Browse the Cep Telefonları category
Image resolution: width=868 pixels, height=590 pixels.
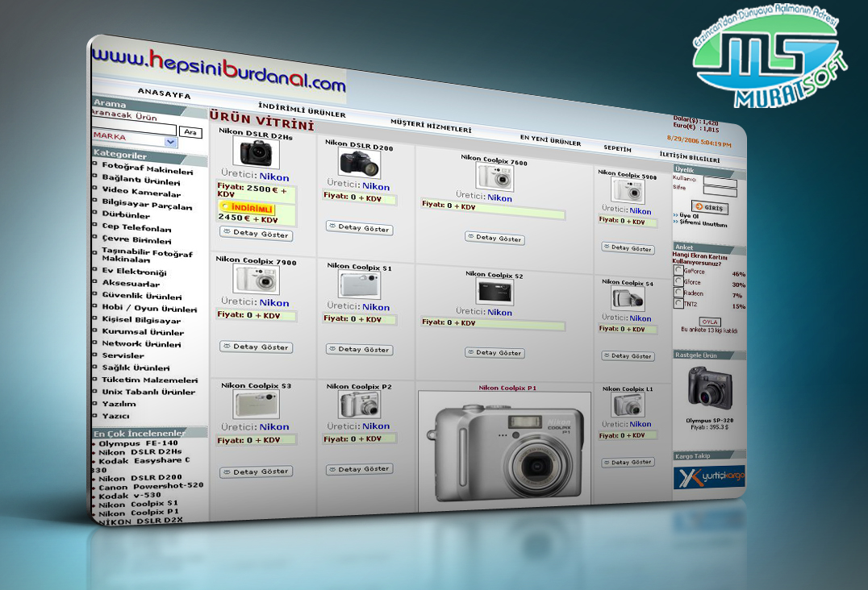[136, 227]
